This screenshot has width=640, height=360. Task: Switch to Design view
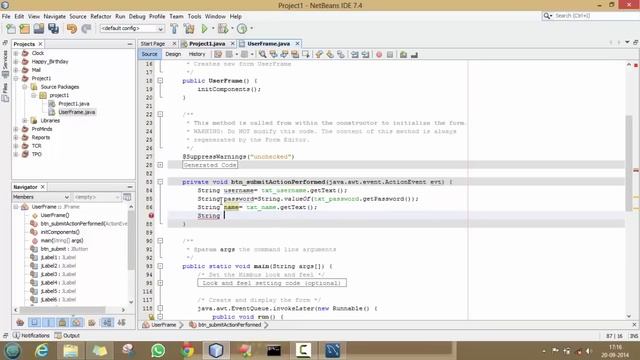[x=173, y=54]
